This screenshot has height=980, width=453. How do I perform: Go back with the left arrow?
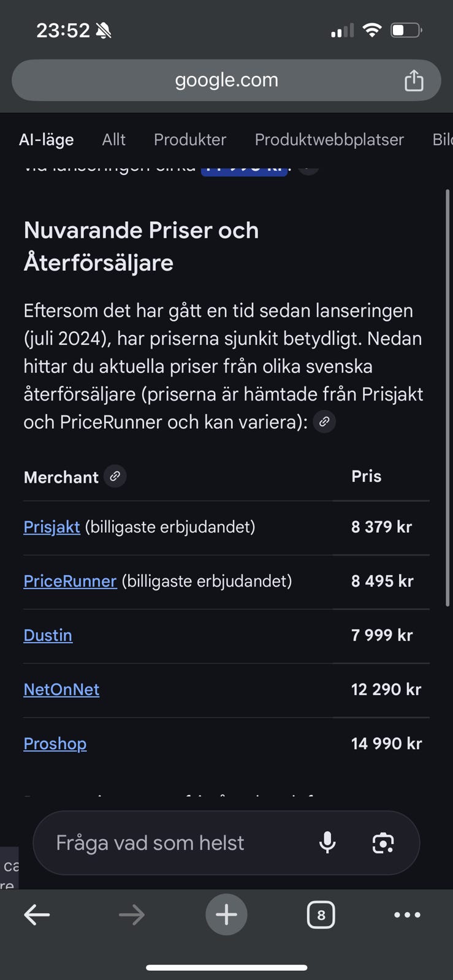[x=37, y=915]
